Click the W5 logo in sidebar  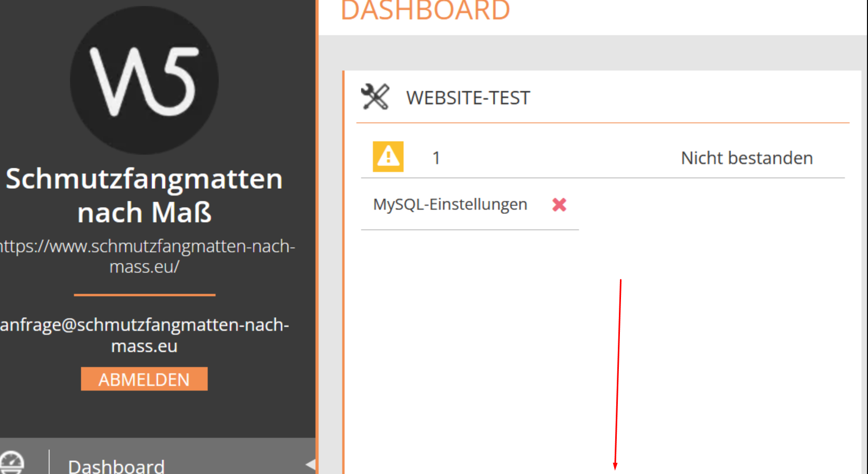pos(144,80)
